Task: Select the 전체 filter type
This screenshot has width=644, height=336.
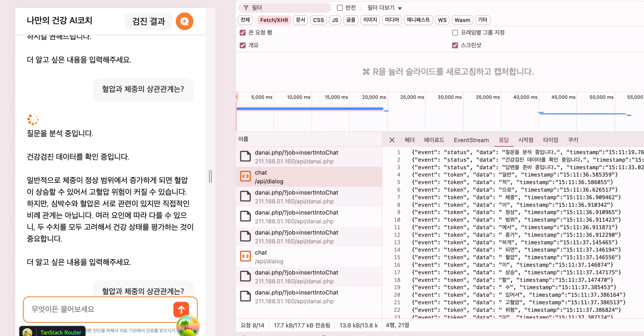Action: click(245, 20)
